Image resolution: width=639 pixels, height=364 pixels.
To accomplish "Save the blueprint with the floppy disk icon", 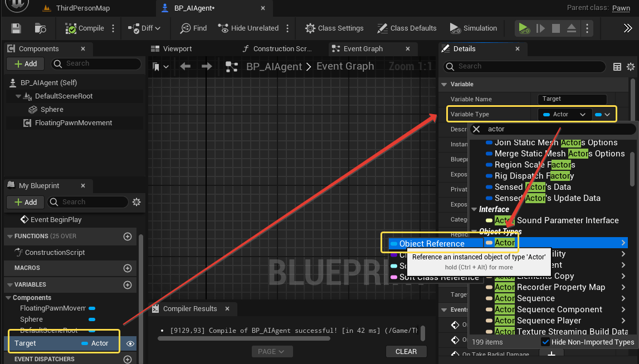I will pyautogui.click(x=16, y=28).
